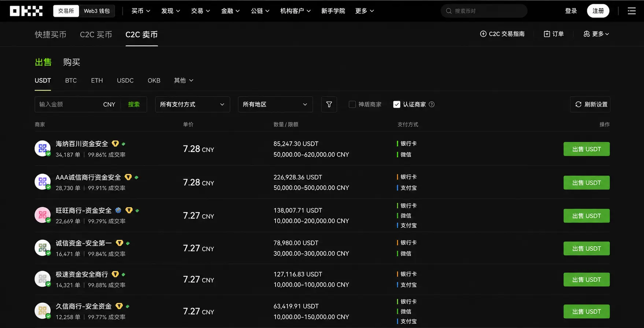The height and width of the screenshot is (328, 644).
Task: Select the USDT coin tab
Action: 43,80
